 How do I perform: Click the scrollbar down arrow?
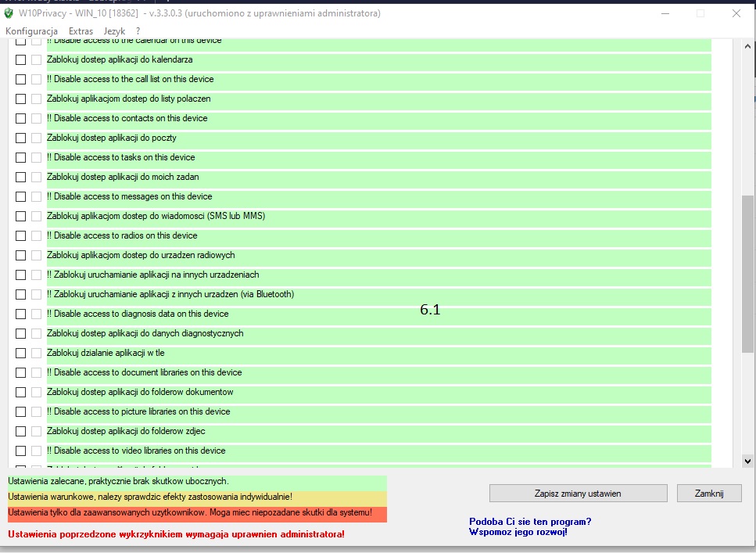747,461
